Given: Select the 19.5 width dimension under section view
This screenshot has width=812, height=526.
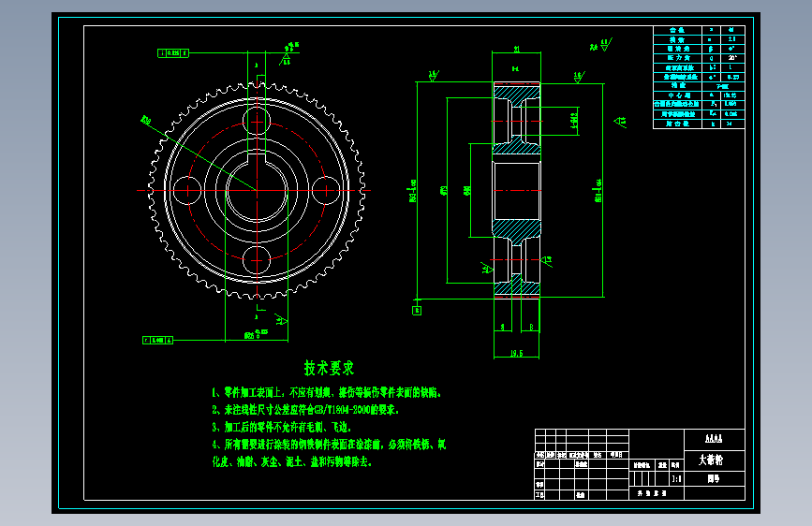Looking at the screenshot, I should pos(517,353).
